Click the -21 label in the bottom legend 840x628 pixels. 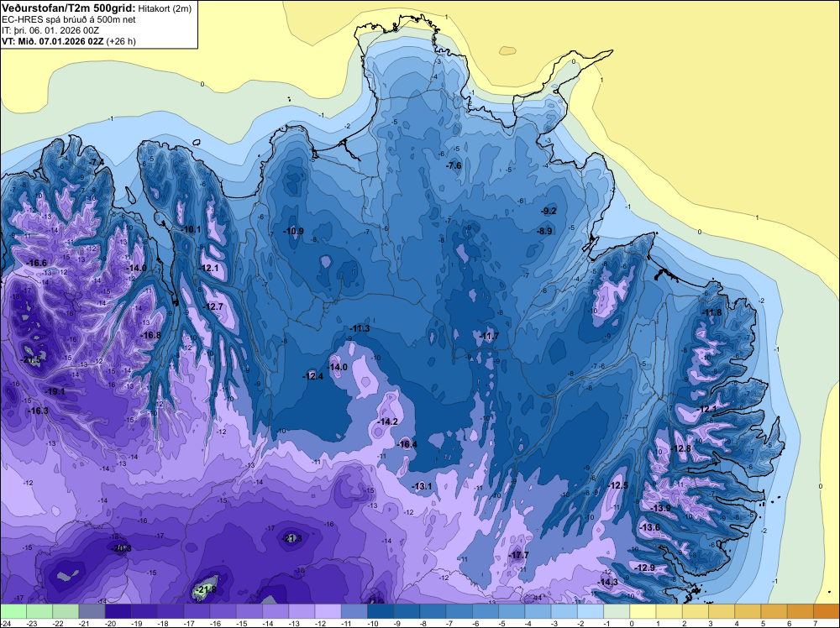[x=84, y=623]
